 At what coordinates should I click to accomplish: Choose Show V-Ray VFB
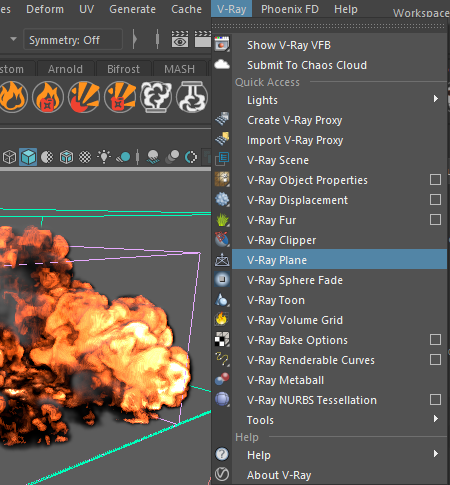pos(289,45)
